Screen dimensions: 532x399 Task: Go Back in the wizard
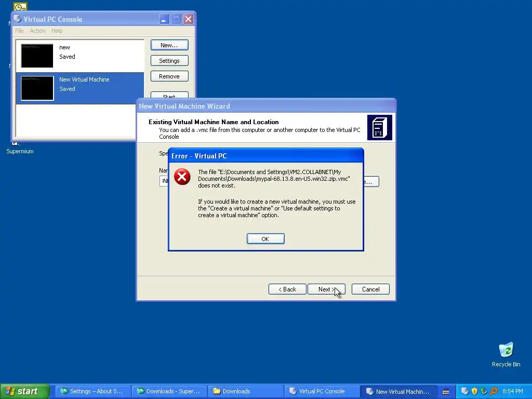pos(287,289)
